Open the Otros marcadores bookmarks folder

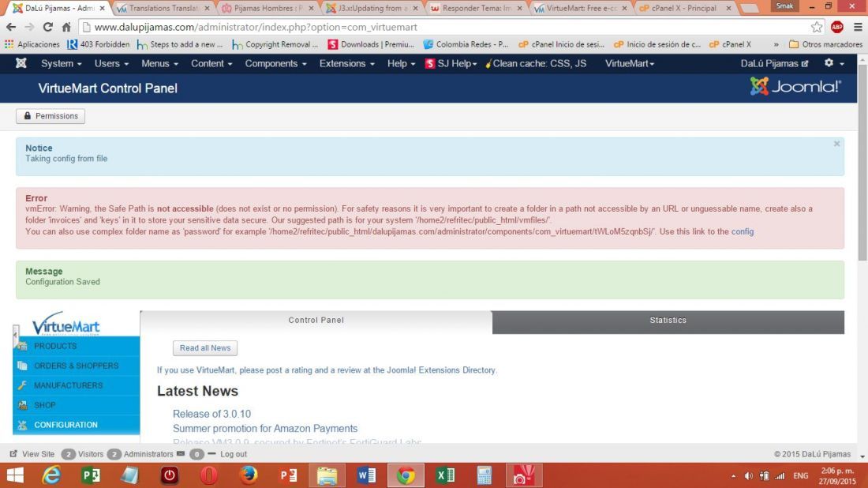(x=826, y=44)
